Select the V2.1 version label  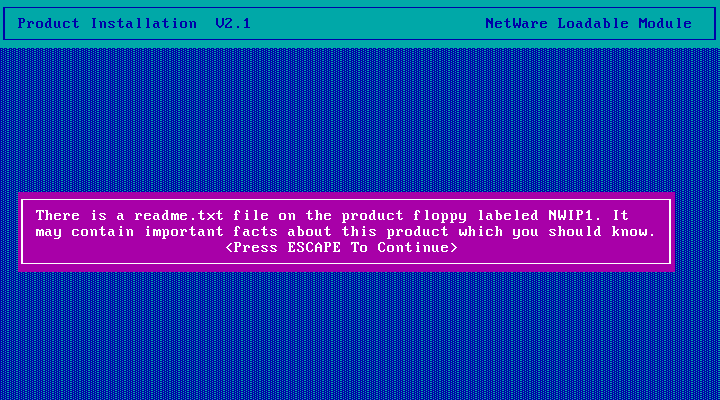coord(233,23)
